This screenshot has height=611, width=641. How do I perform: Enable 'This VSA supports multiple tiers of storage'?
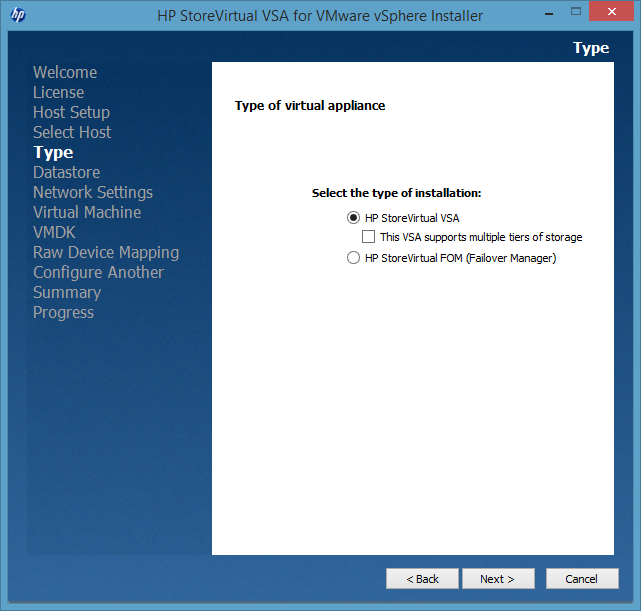(x=368, y=237)
